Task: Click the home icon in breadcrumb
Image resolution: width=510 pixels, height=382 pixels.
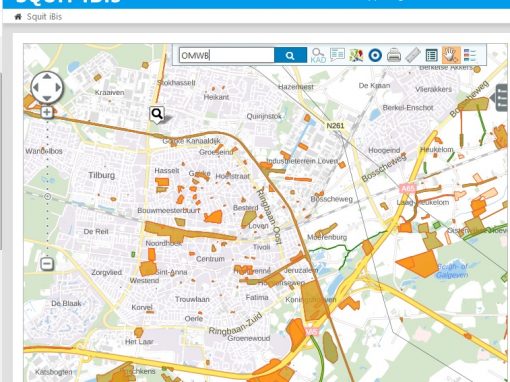Action: (x=18, y=17)
